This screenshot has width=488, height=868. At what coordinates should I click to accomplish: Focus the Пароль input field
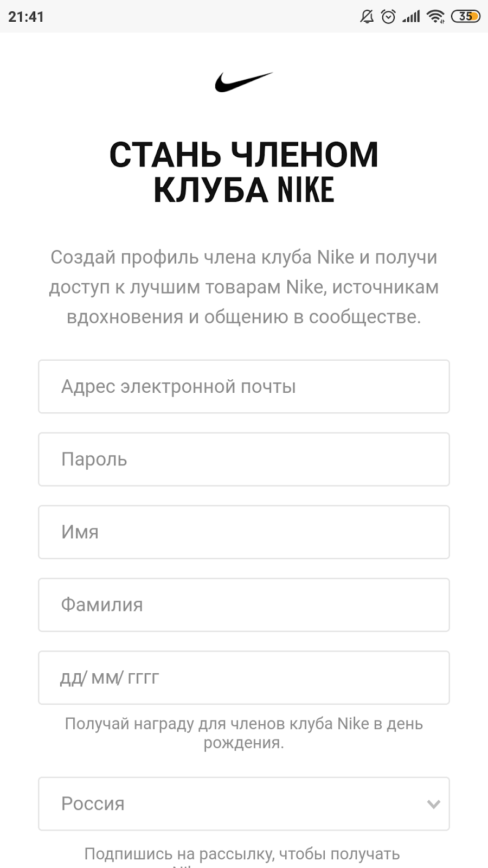(x=244, y=459)
